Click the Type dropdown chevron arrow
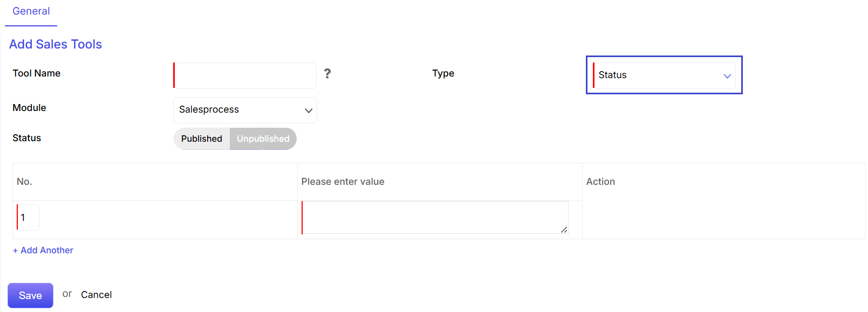Screen dimensions: 868x312 coord(727,76)
